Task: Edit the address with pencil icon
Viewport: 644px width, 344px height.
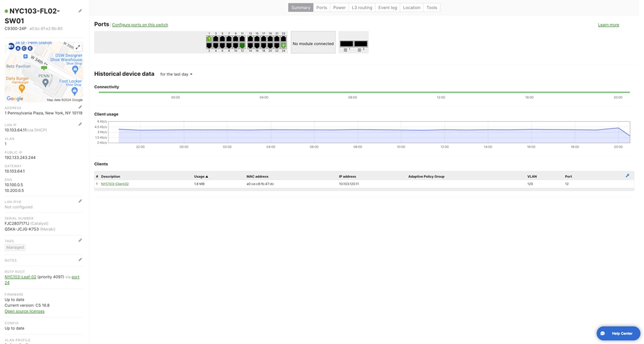Action: (80, 107)
